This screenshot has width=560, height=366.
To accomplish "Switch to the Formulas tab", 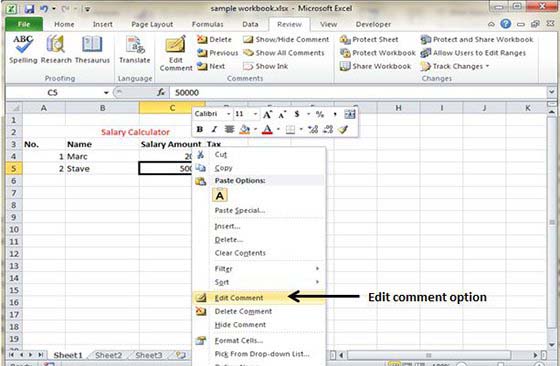I will coord(208,24).
